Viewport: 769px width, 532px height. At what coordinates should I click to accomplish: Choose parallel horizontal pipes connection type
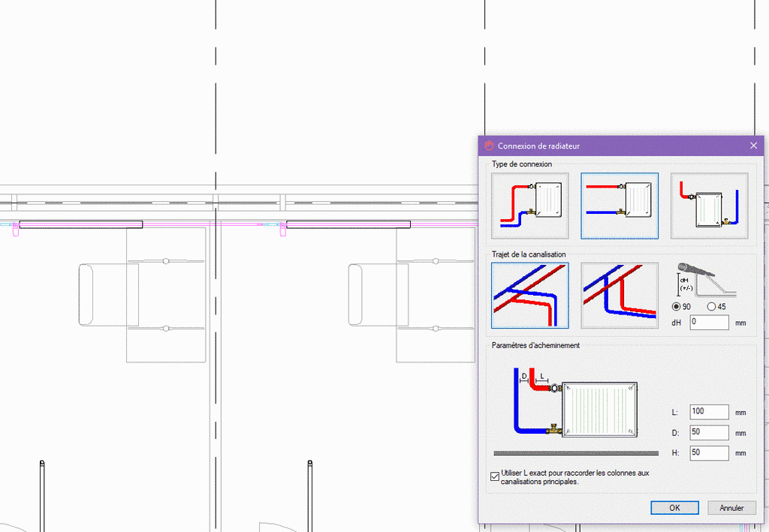click(620, 206)
